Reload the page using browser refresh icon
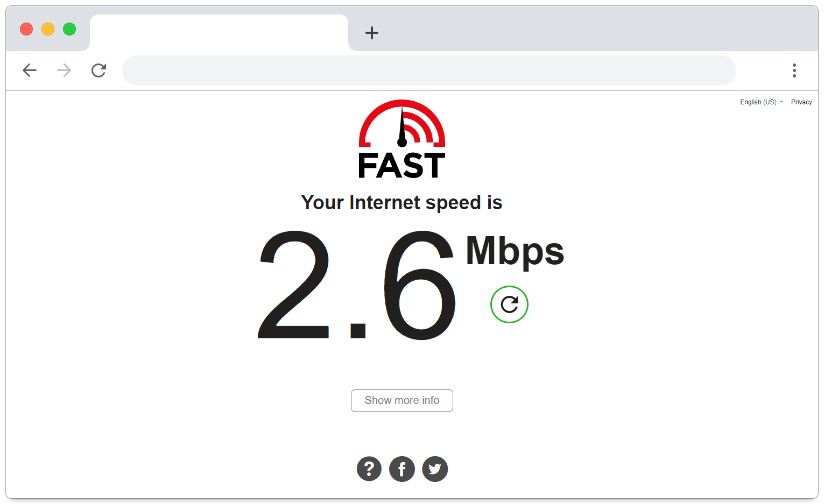The height and width of the screenshot is (504, 824). pos(98,70)
